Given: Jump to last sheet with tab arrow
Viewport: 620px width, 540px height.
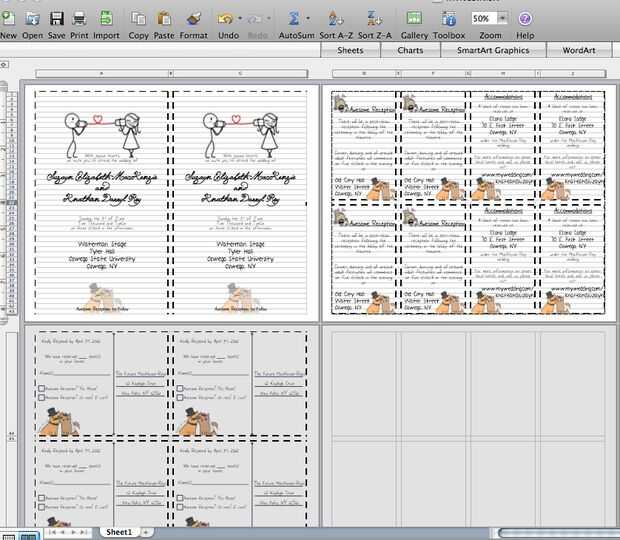Looking at the screenshot, I should pyautogui.click(x=83, y=532).
